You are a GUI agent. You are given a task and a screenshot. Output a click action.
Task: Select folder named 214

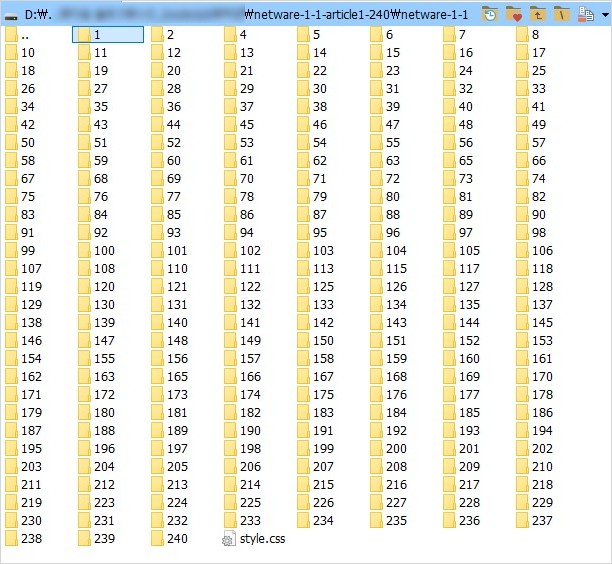coord(243,484)
